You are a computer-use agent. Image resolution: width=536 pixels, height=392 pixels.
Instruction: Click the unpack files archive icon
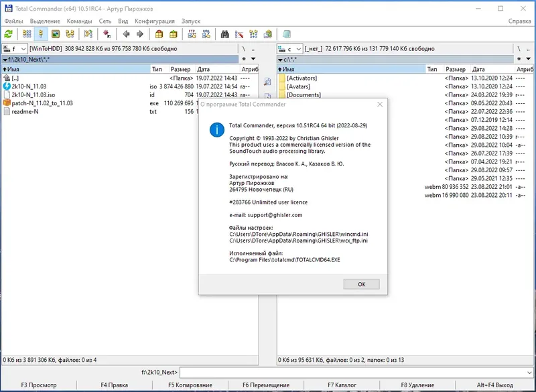(174, 34)
